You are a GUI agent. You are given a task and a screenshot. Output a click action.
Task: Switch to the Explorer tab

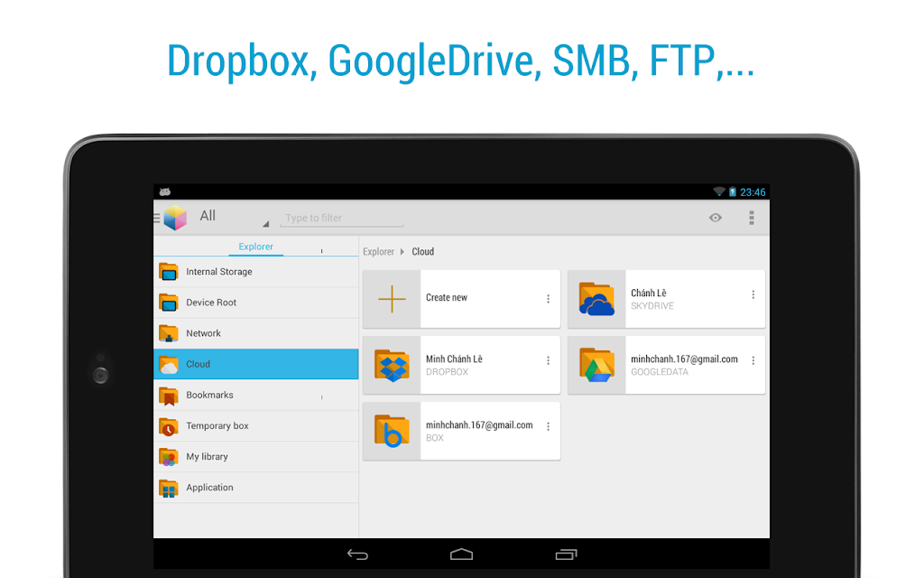[x=255, y=247]
